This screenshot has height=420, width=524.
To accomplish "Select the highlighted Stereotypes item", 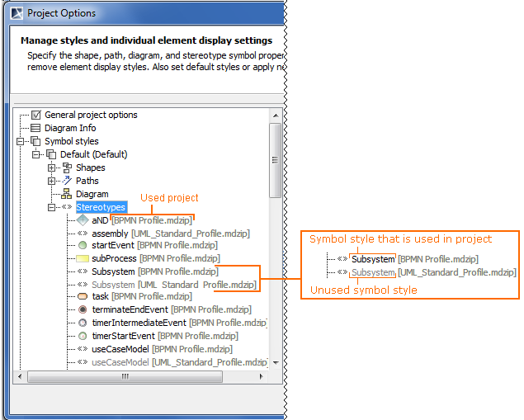I will [x=101, y=207].
